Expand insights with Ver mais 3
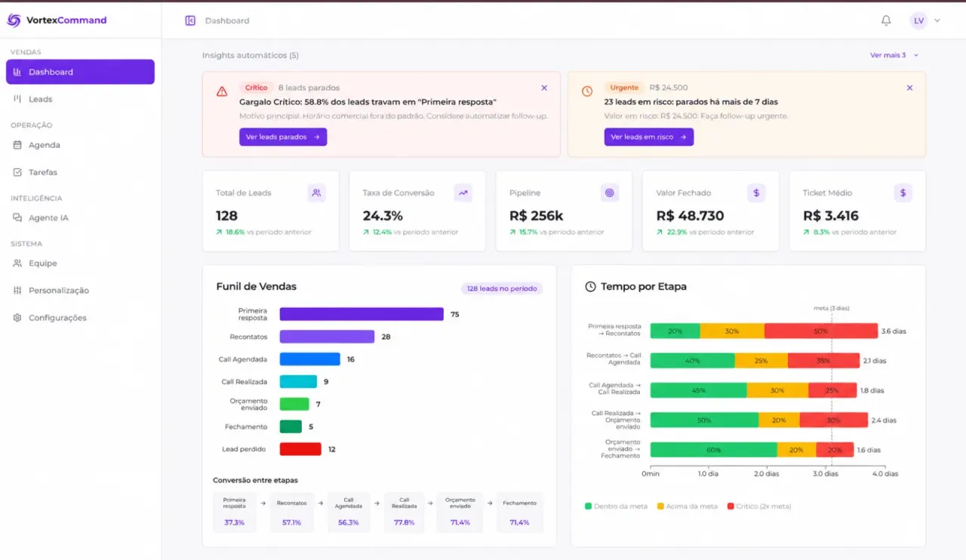The image size is (966, 560). click(x=894, y=55)
